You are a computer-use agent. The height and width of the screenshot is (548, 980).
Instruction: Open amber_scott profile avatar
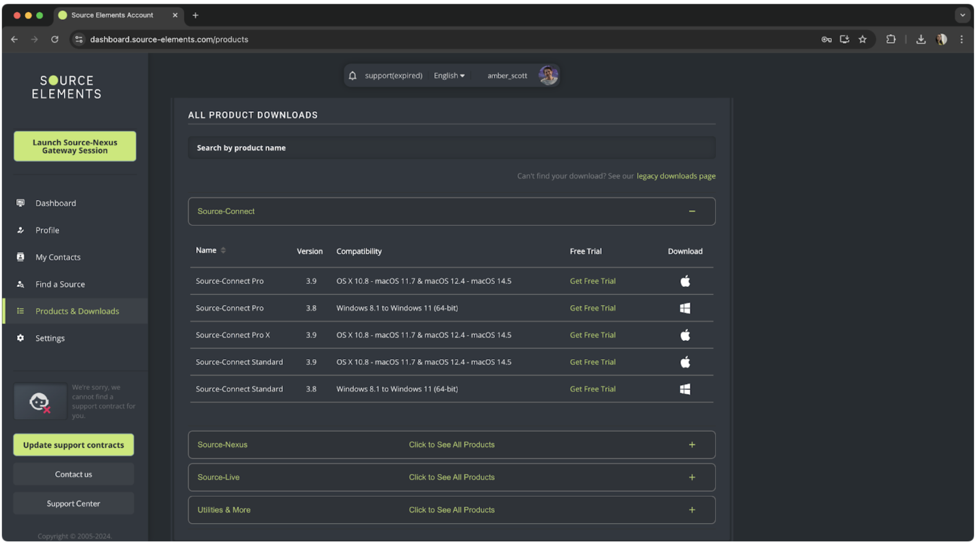click(x=548, y=75)
